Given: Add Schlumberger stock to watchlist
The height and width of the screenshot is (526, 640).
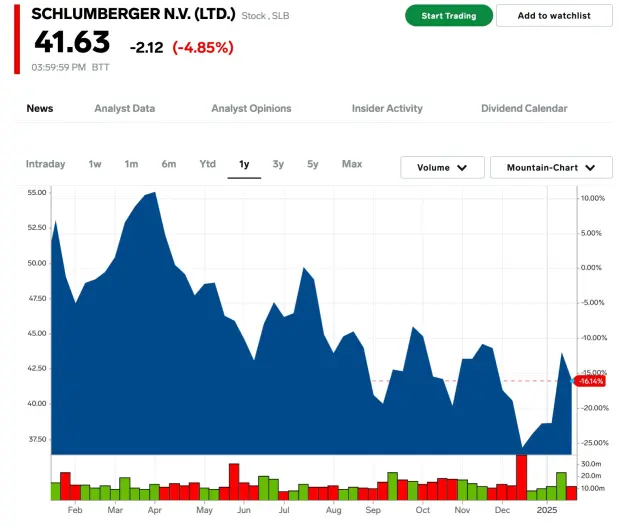Looking at the screenshot, I should pyautogui.click(x=554, y=16).
